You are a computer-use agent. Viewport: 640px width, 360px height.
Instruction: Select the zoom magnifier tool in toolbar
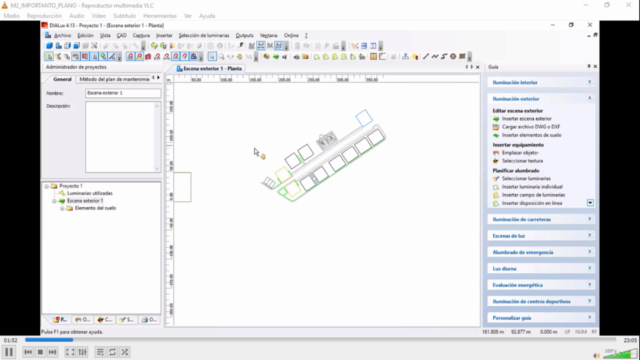[221, 57]
